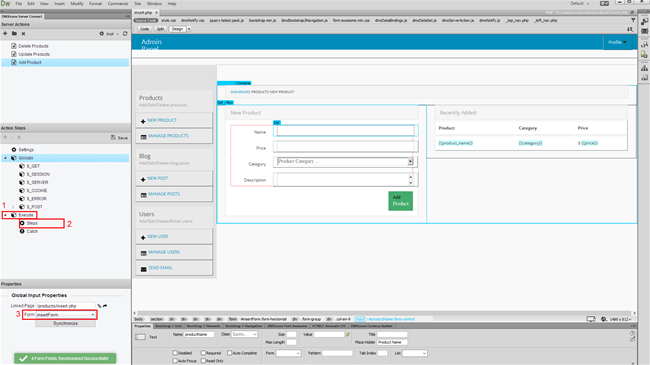Screen dimensions: 650x365
Task: Check the Auto Complete option
Action: tap(229, 353)
